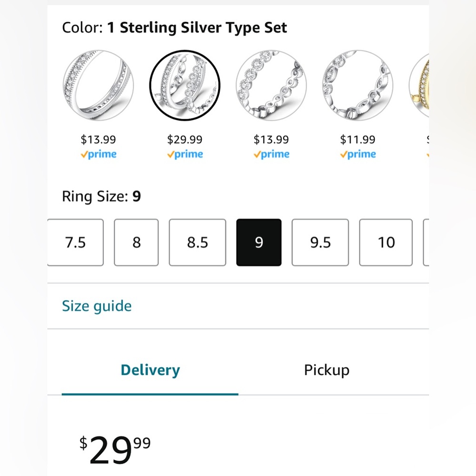Viewport: 476px width, 476px height.
Task: Click the Prime badge under the third ring option
Action: click(x=271, y=154)
